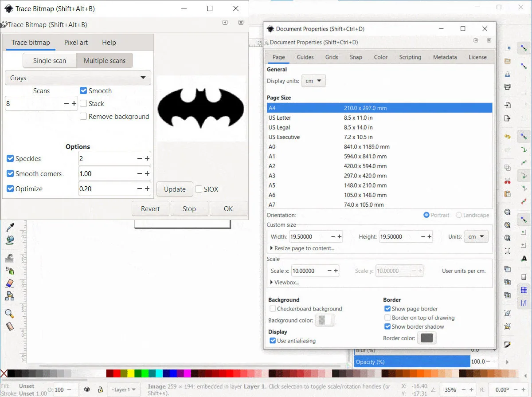
Task: Select the Measure ruler tool
Action: click(9, 326)
